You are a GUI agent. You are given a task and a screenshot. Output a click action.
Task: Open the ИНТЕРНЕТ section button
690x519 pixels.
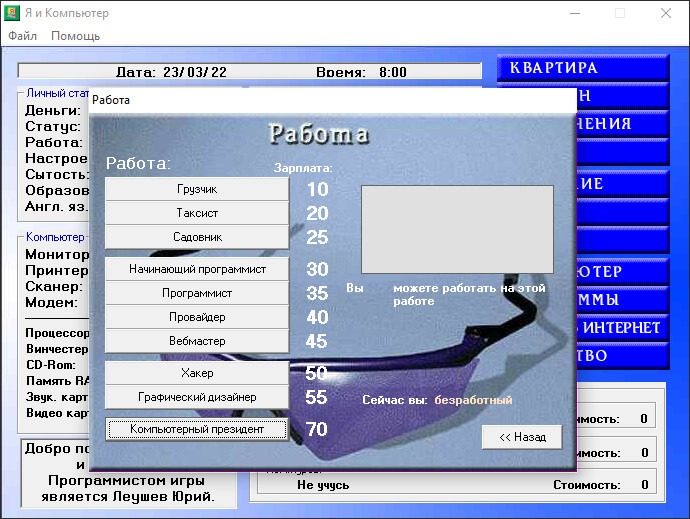coord(623,328)
